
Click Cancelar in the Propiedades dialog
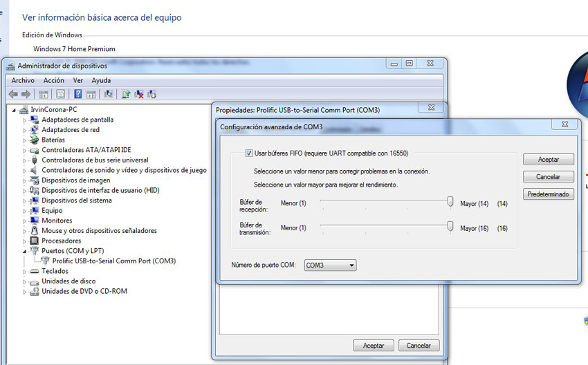click(x=419, y=346)
